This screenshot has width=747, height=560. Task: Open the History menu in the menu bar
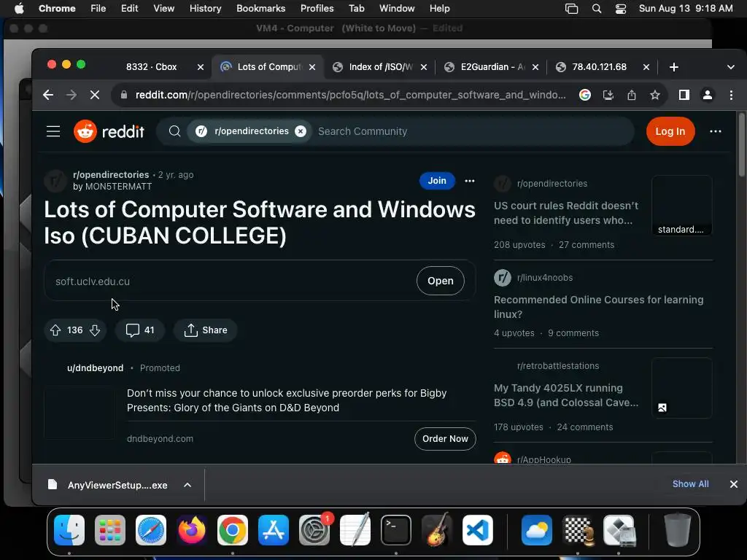[205, 8]
